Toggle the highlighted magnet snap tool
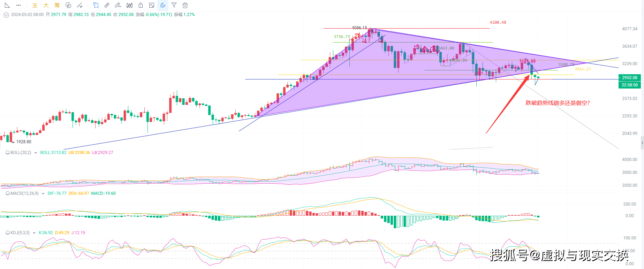The width and height of the screenshot is (644, 269). (163, 5)
